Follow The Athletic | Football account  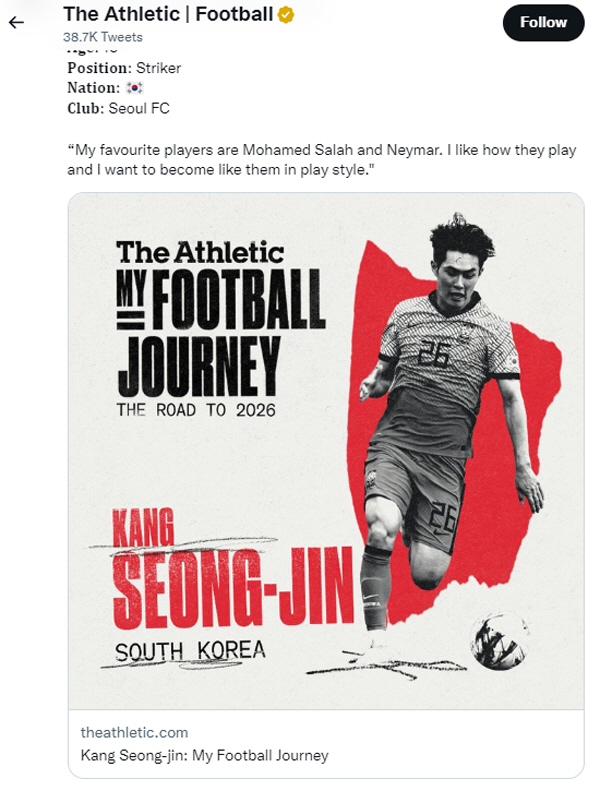pos(543,22)
